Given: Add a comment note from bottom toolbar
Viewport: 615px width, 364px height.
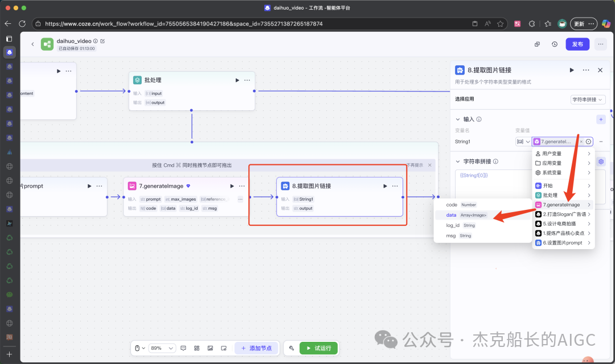Looking at the screenshot, I should point(183,348).
